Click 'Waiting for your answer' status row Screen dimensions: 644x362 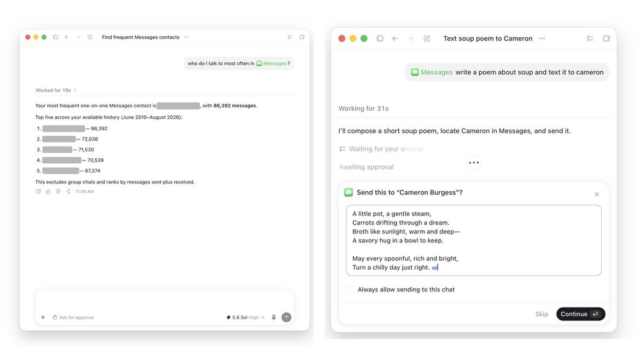pos(381,149)
